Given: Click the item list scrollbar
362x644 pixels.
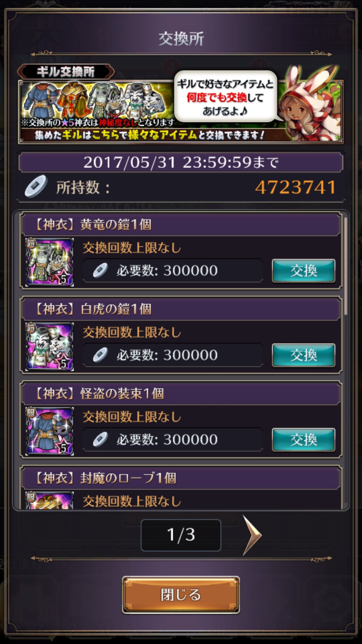Looking at the screenshot, I should point(345,267).
